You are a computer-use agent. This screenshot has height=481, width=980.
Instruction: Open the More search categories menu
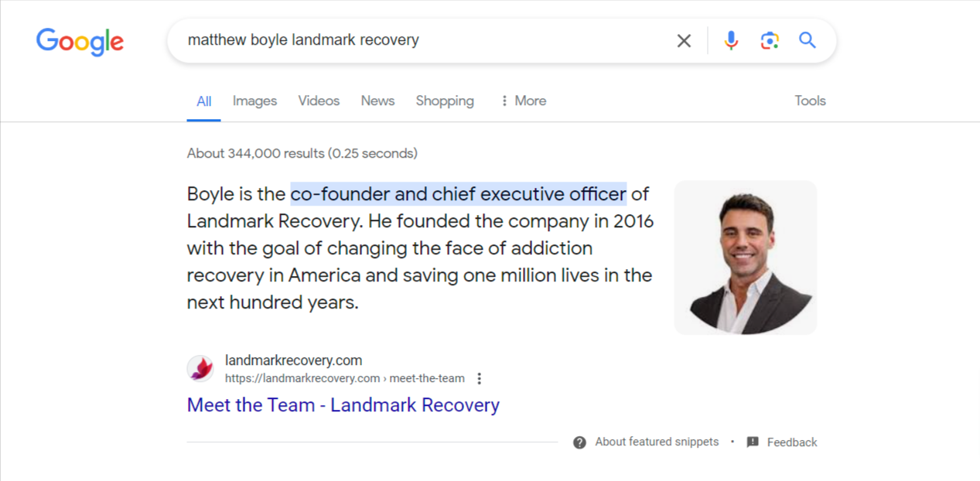(523, 101)
